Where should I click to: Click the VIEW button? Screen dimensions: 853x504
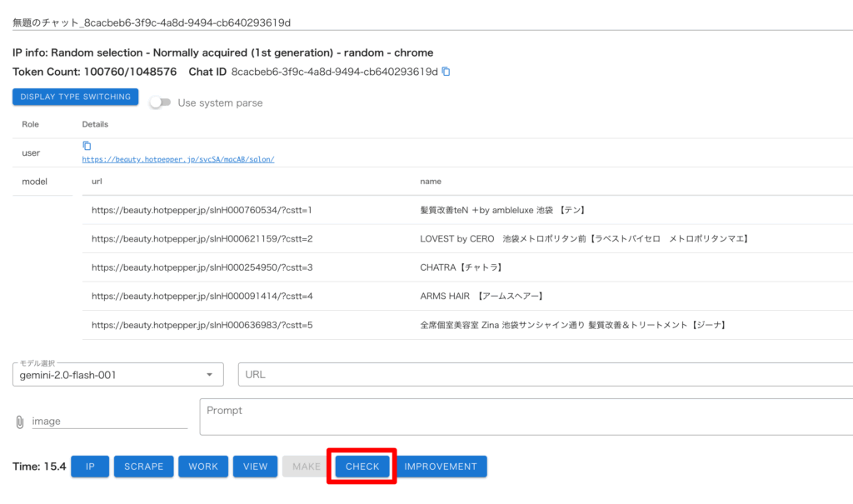[x=255, y=467]
